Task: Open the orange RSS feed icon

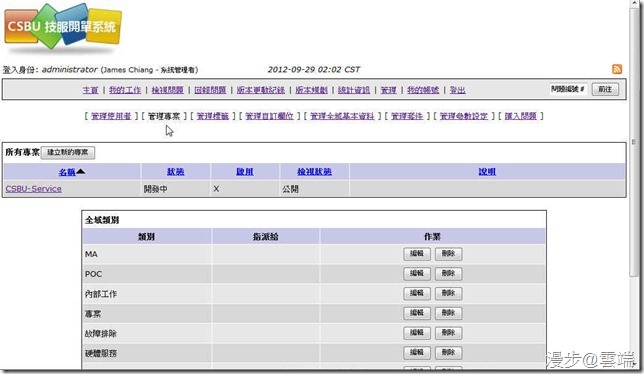Action: click(616, 69)
